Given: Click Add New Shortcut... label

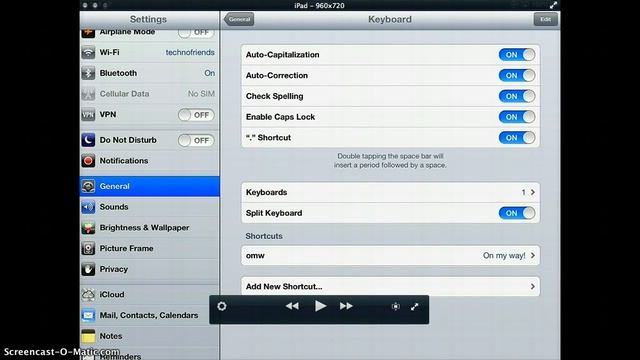Looking at the screenshot, I should point(284,287).
